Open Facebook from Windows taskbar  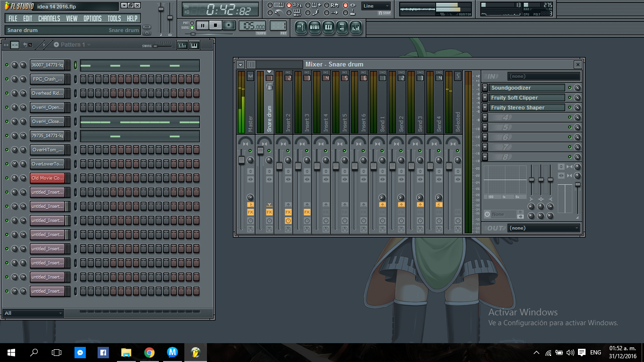tap(103, 352)
